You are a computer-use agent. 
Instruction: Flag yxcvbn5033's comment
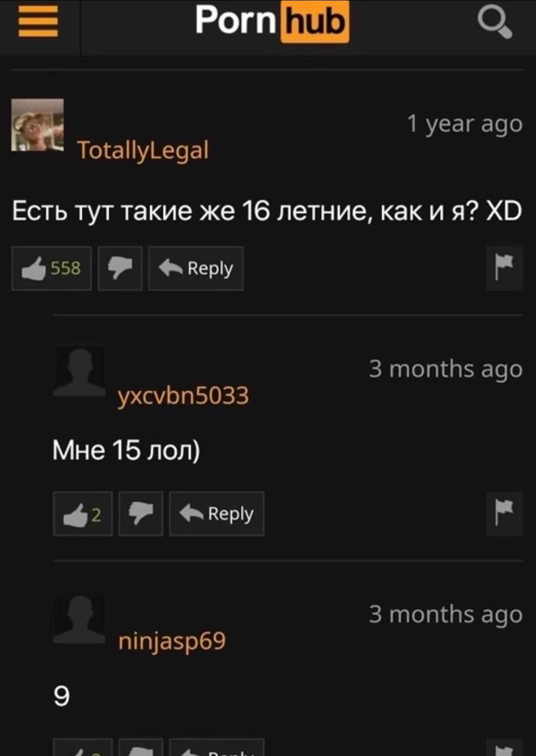click(505, 514)
